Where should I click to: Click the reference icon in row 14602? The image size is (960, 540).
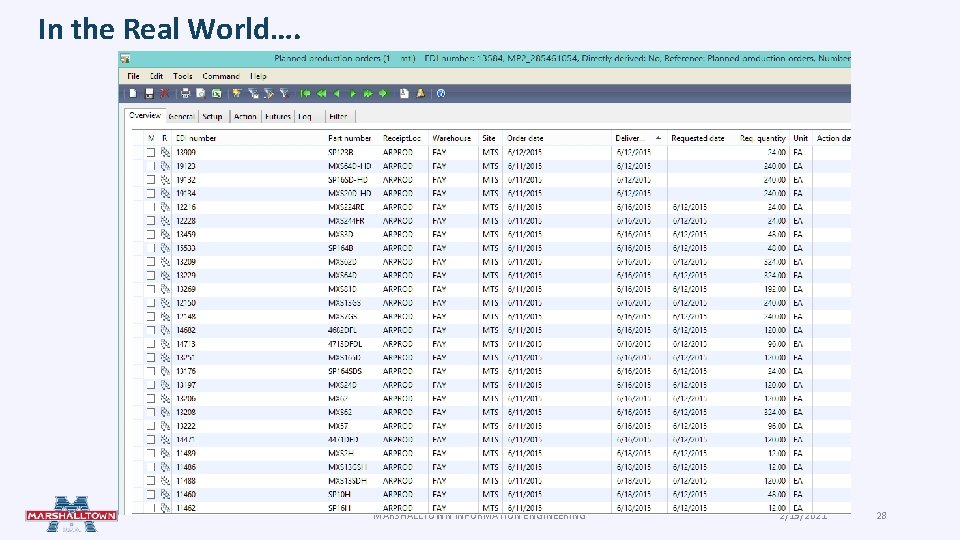pos(165,330)
